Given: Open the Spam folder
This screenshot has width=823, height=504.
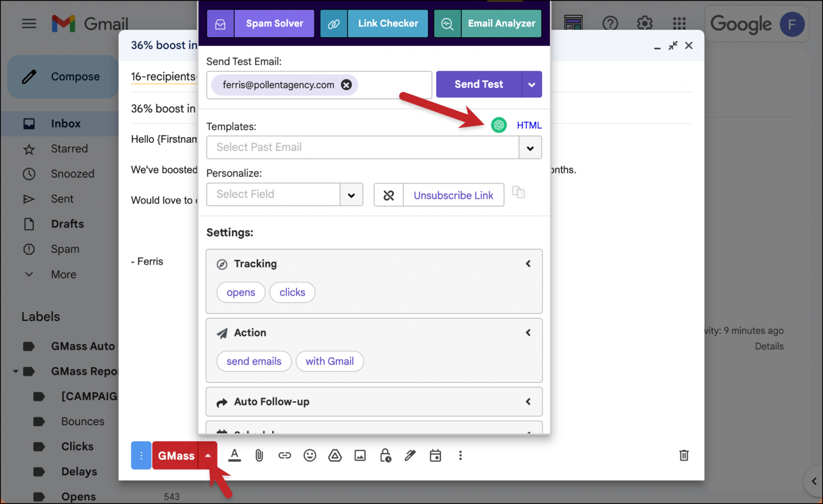Looking at the screenshot, I should (65, 249).
